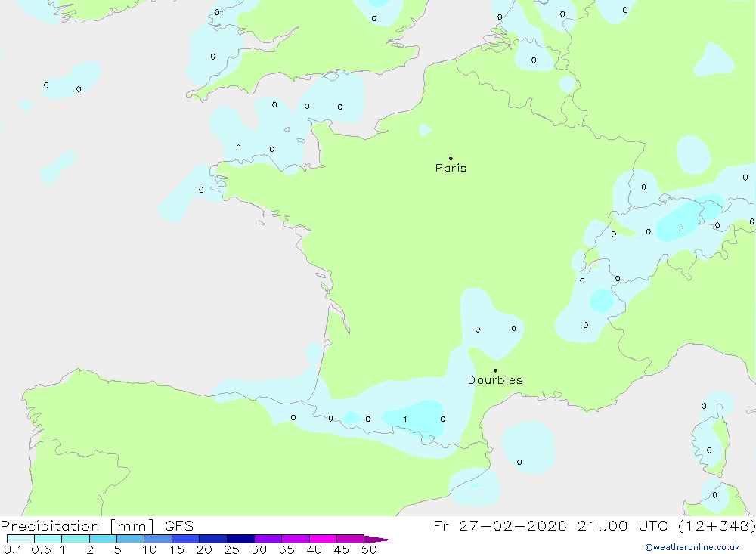Click the Dourbies city label
This screenshot has width=756, height=554.
tap(495, 380)
